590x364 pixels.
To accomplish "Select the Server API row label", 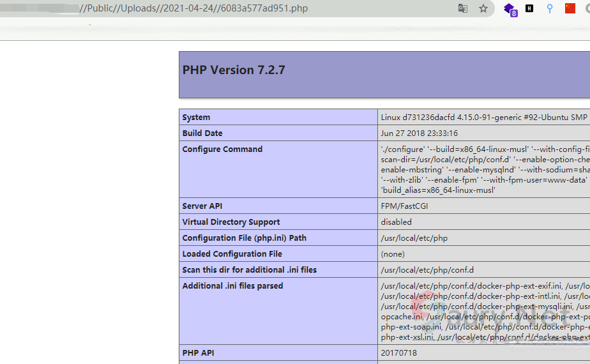I will 204,206.
